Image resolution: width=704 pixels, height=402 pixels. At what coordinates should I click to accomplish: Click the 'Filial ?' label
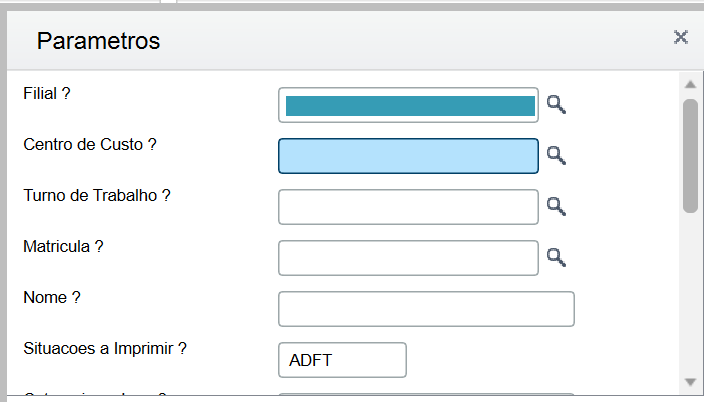click(47, 93)
